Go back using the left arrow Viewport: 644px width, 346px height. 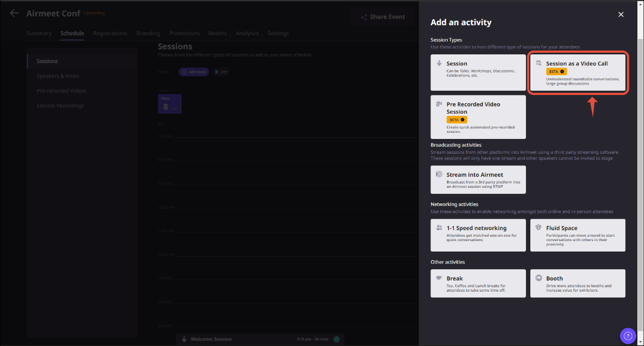click(14, 13)
